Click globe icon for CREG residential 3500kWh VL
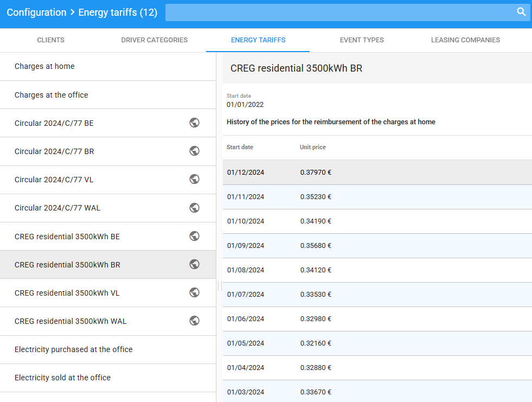 tap(194, 292)
